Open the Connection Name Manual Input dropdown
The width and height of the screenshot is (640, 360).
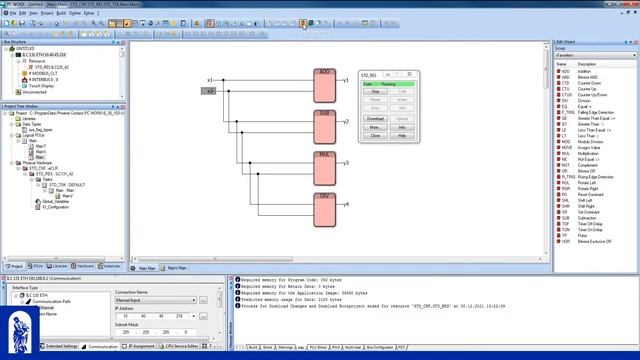tap(193, 300)
